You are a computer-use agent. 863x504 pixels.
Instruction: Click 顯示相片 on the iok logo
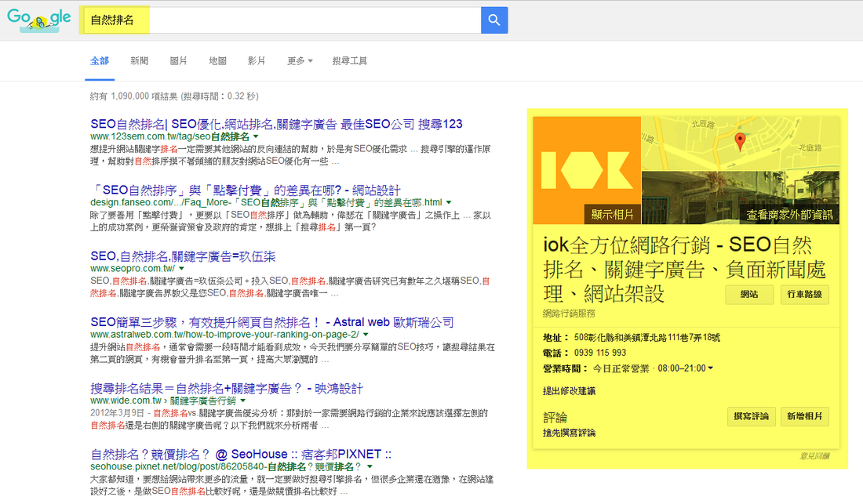point(612,214)
